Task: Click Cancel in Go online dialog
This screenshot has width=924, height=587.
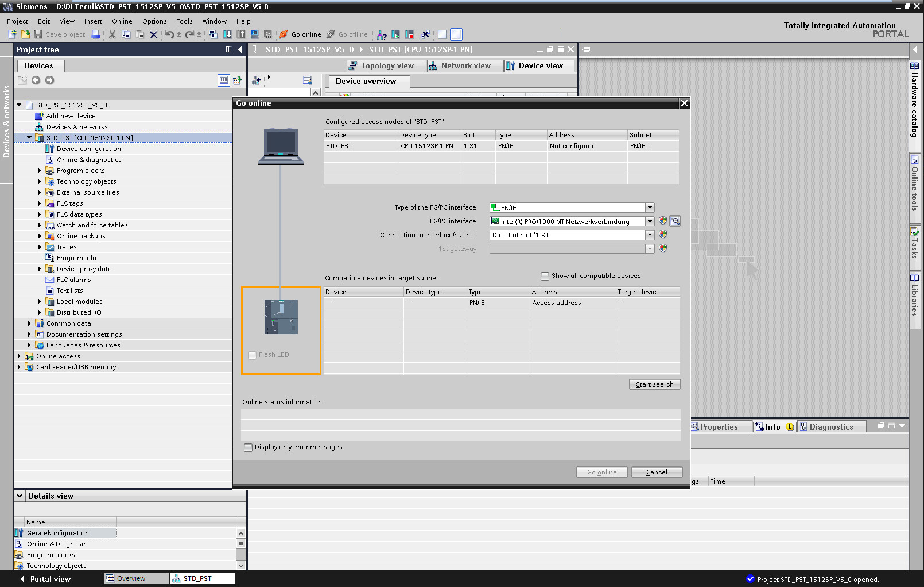Action: [657, 472]
